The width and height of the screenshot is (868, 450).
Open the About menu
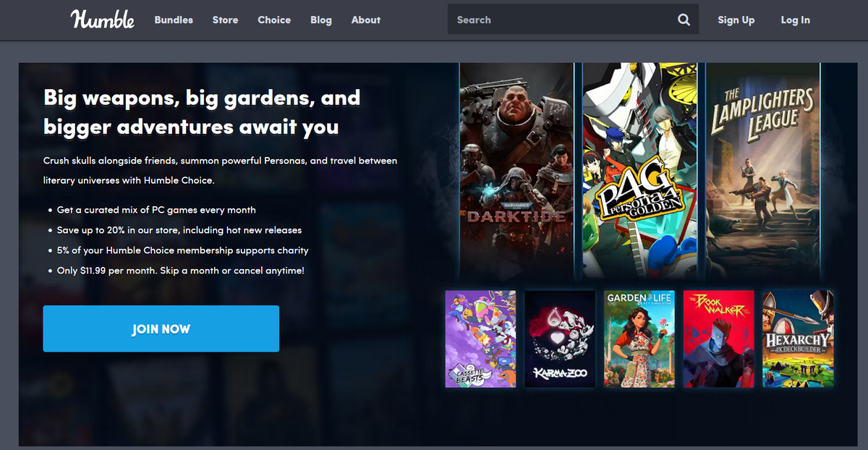point(366,20)
